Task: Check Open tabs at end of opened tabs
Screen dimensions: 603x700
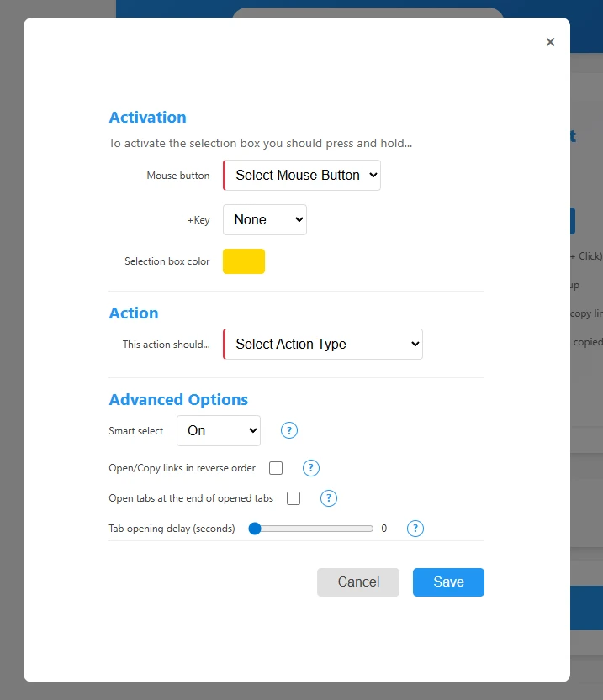Action: point(294,498)
